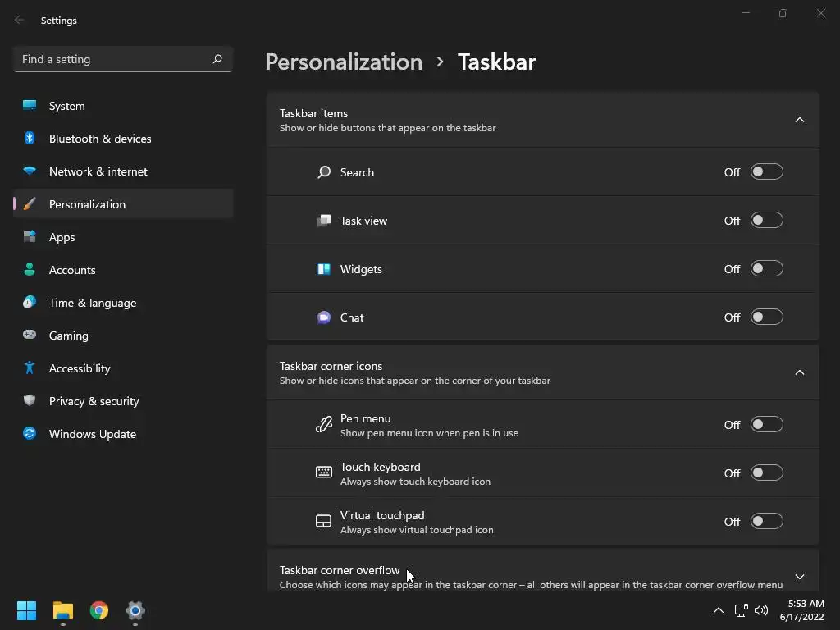Screen dimensions: 840x630
Task: Click the volume icon in system tray
Action: pyautogui.click(x=761, y=610)
